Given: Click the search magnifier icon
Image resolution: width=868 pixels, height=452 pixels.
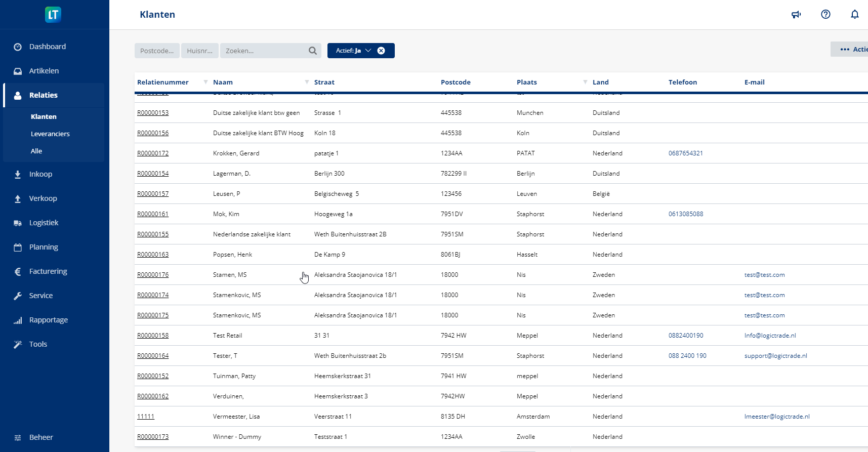Looking at the screenshot, I should 313,51.
